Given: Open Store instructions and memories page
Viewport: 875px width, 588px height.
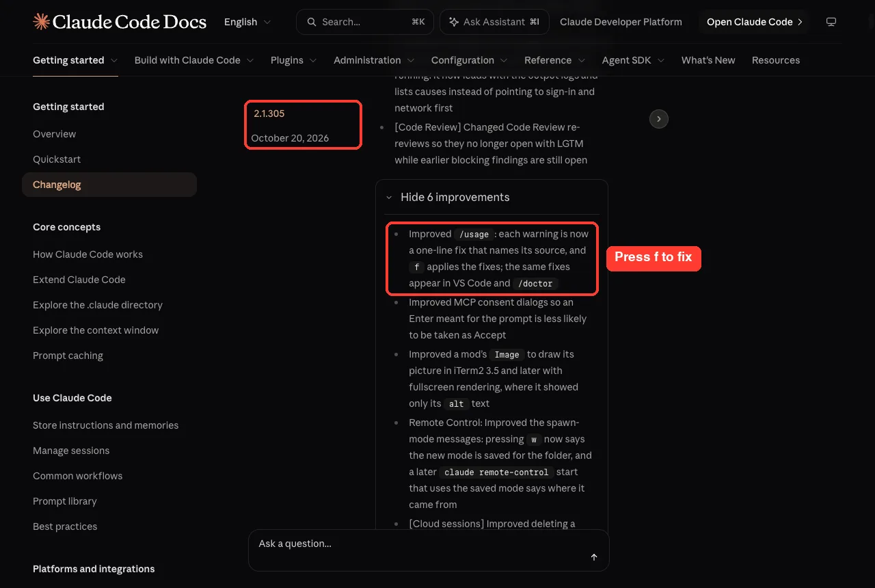Looking at the screenshot, I should pos(106,425).
